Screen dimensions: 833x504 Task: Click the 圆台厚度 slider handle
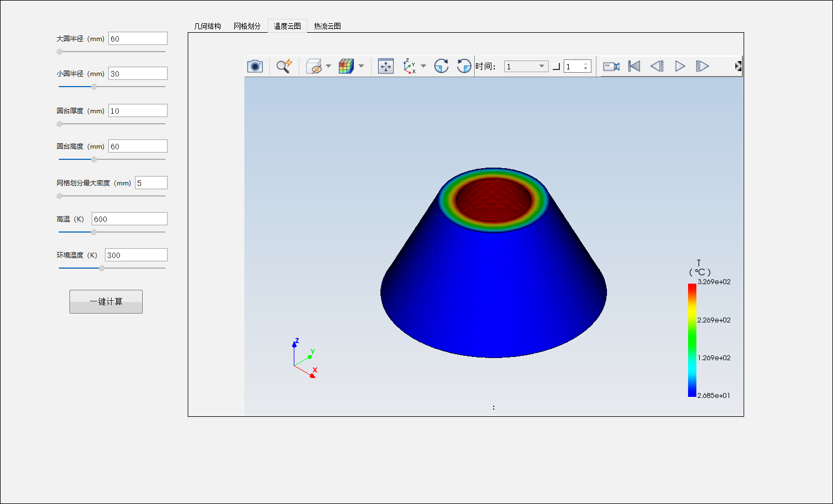[59, 124]
